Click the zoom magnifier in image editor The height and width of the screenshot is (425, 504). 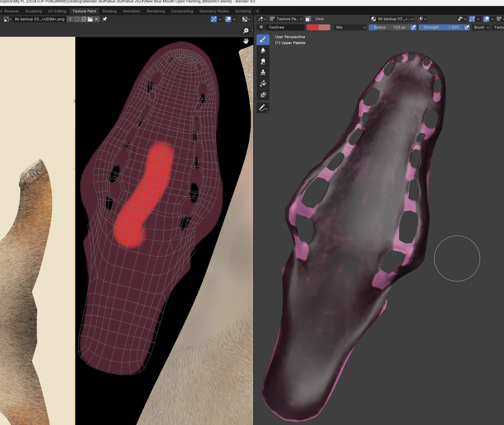point(246,31)
